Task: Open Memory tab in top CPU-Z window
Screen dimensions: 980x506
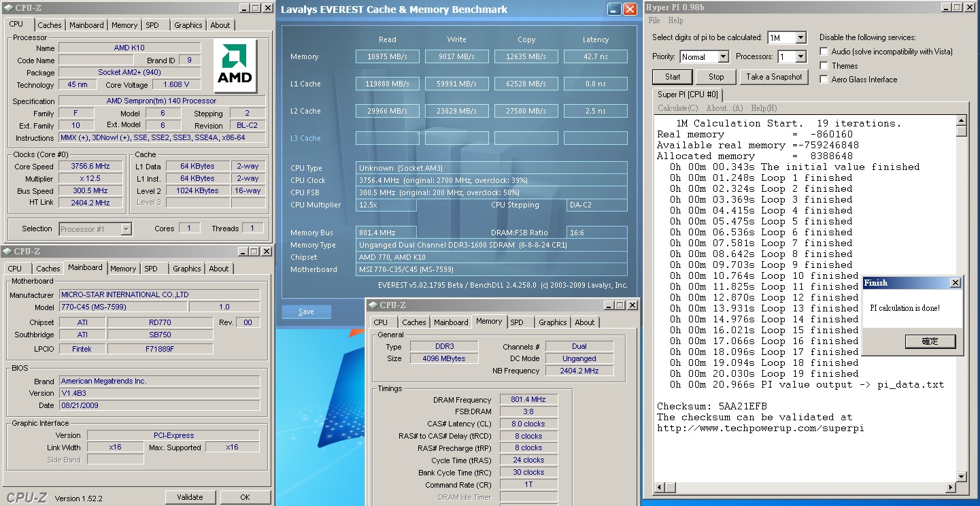Action: pos(124,25)
